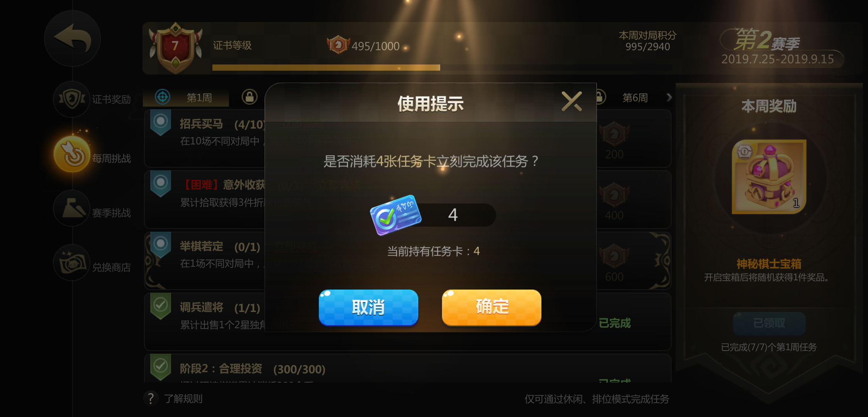Click the locked week tab padlock
Viewport: 868px width, 417px height.
[x=249, y=97]
